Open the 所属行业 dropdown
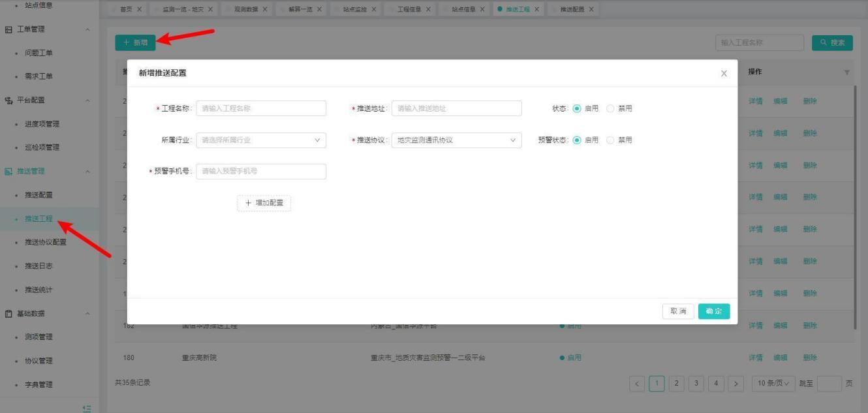This screenshot has width=868, height=413. click(x=261, y=140)
